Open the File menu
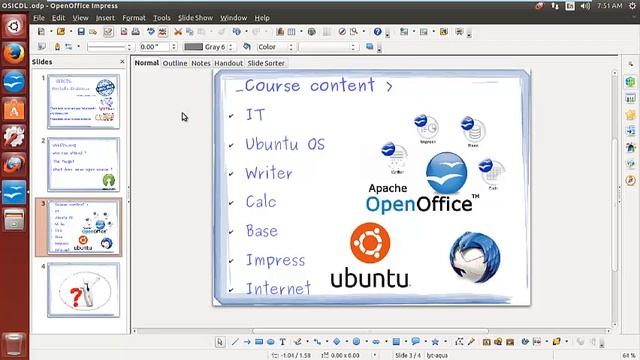The width and height of the screenshot is (640, 360). (x=39, y=18)
